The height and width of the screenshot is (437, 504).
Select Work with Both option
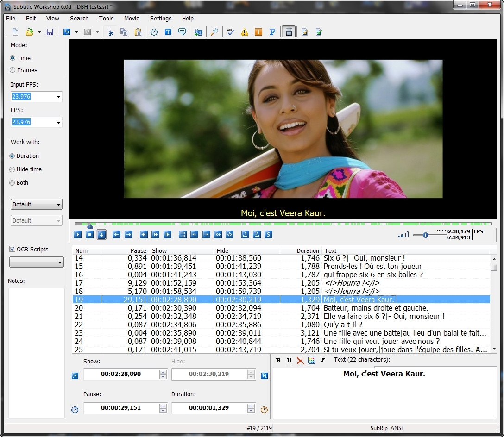tap(12, 183)
